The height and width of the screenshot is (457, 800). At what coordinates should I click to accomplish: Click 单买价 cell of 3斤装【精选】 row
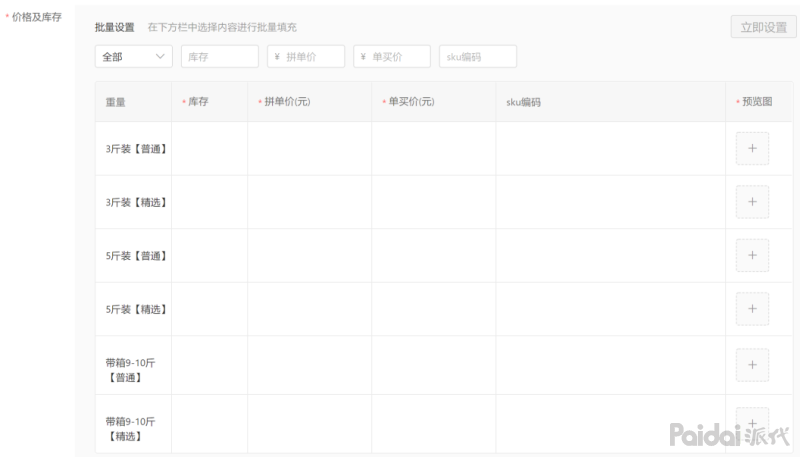pos(434,202)
